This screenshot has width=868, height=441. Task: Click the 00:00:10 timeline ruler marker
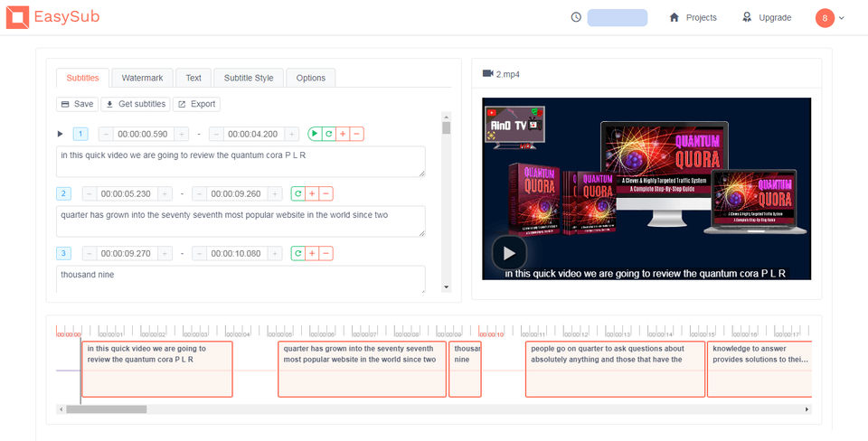491,334
